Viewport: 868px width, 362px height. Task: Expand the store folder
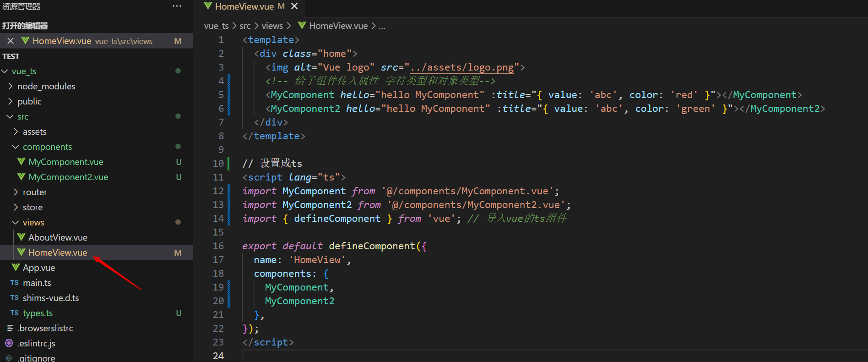pos(16,207)
